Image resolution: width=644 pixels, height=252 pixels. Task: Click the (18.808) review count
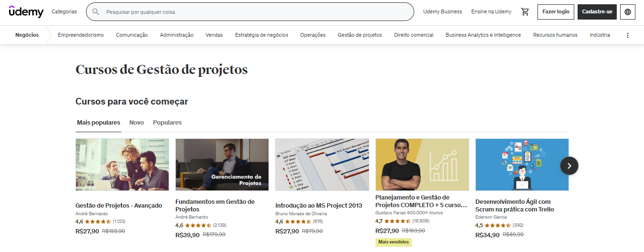point(421,221)
